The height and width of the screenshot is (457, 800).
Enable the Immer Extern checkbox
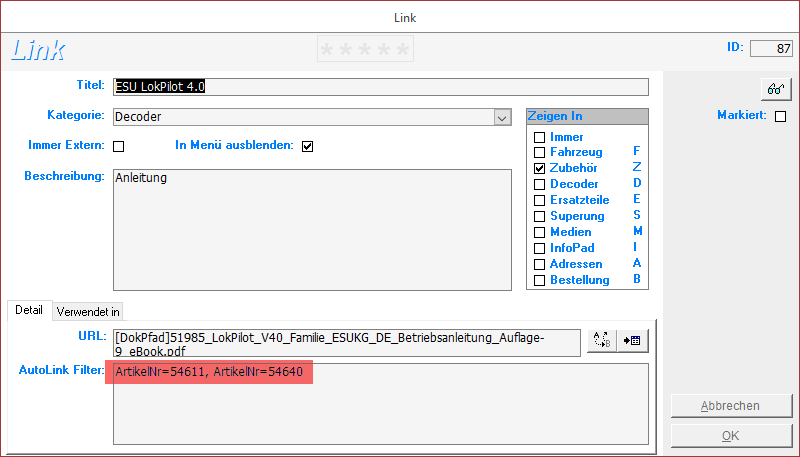pos(118,146)
